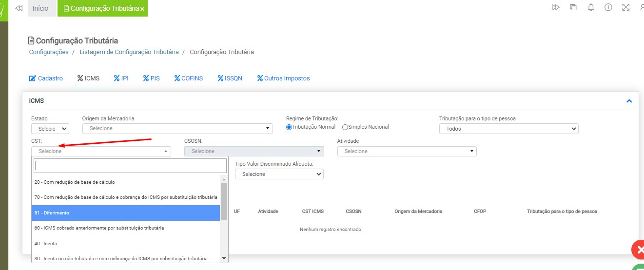Select the Tributação Normal radio button
644x270 pixels.
pyautogui.click(x=289, y=127)
